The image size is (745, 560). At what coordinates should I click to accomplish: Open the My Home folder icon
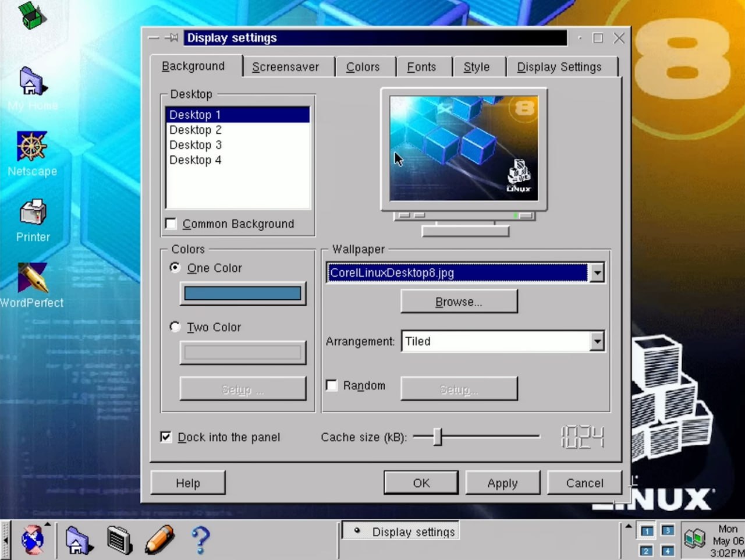(x=32, y=81)
